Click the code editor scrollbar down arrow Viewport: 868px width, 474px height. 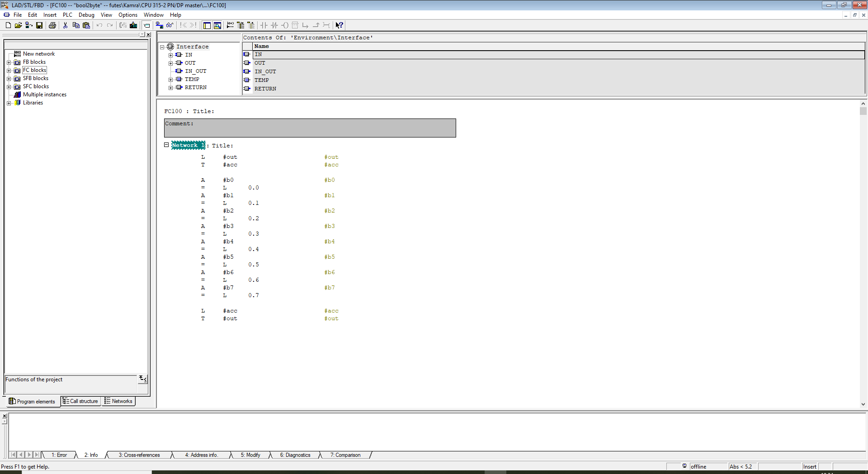863,404
